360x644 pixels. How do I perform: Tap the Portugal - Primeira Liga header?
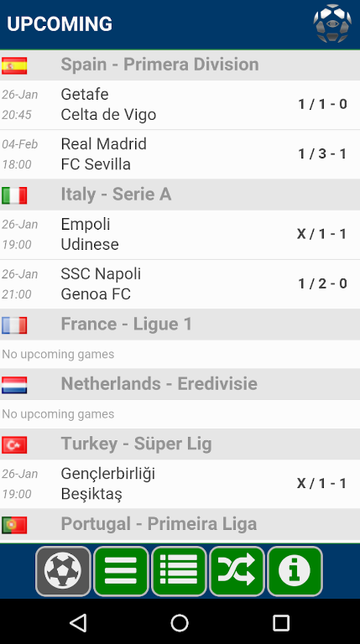pos(180,524)
